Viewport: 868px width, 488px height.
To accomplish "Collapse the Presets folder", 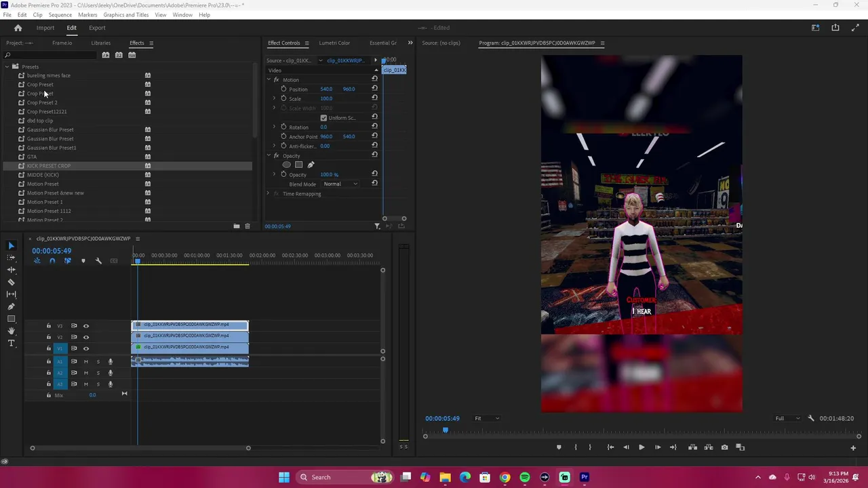I will pyautogui.click(x=7, y=66).
